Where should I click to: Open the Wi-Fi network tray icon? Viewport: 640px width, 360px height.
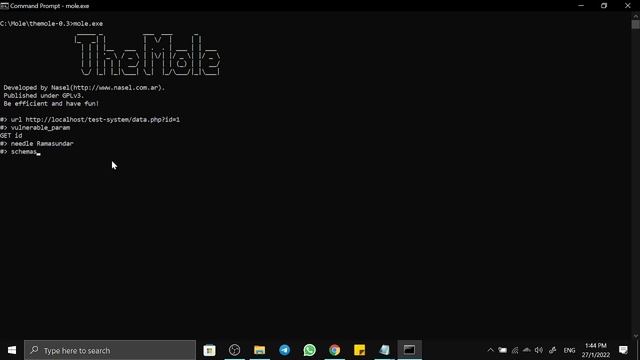tap(515, 350)
